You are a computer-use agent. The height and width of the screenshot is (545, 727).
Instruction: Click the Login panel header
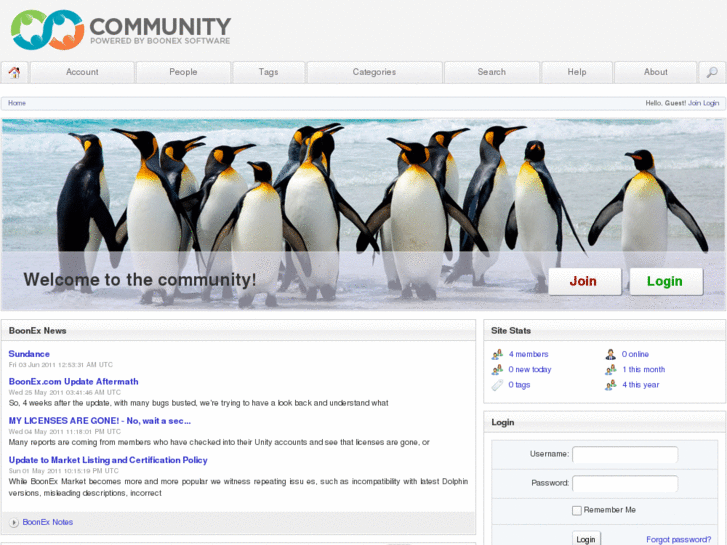tap(605, 423)
